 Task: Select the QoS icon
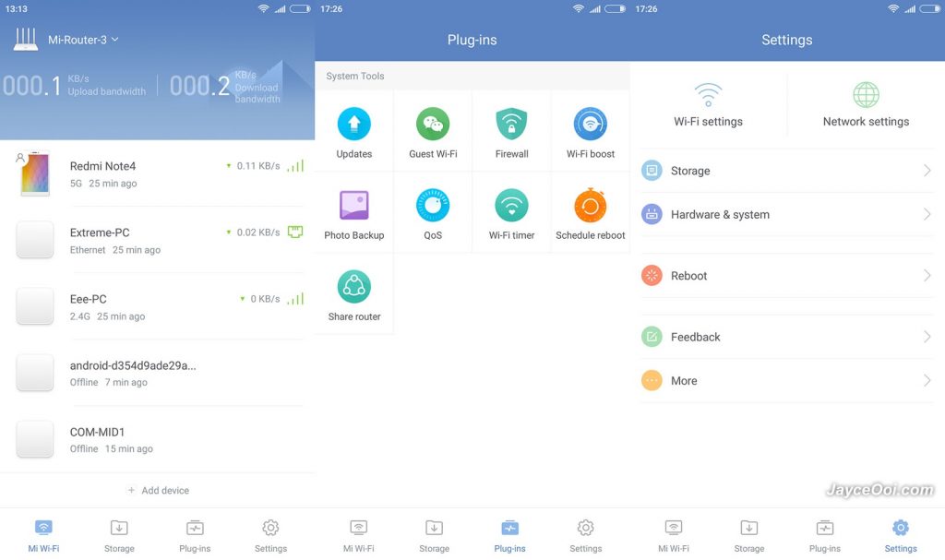point(433,205)
